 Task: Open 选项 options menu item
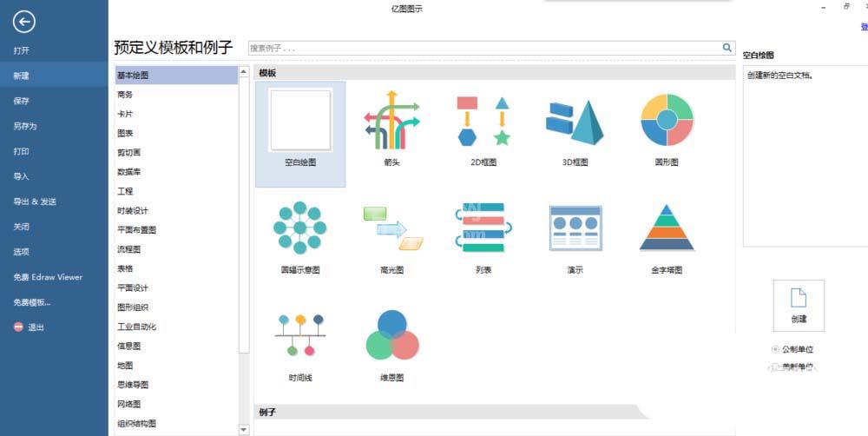coord(22,252)
